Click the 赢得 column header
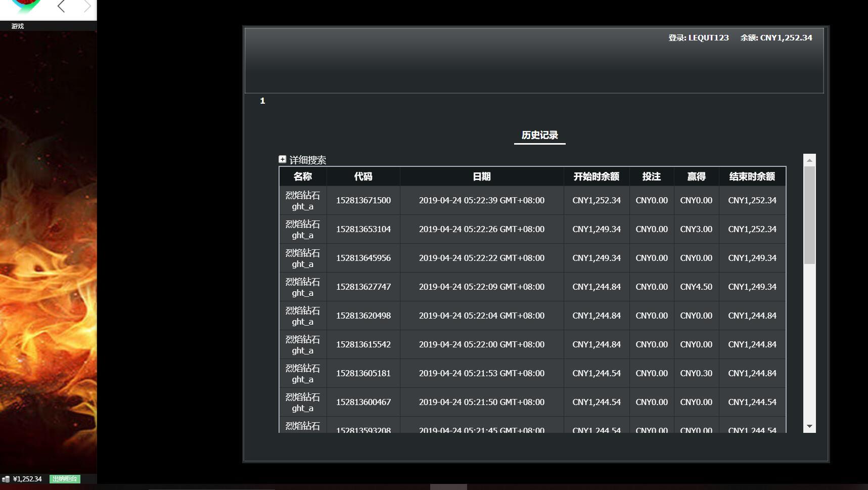 pos(696,176)
